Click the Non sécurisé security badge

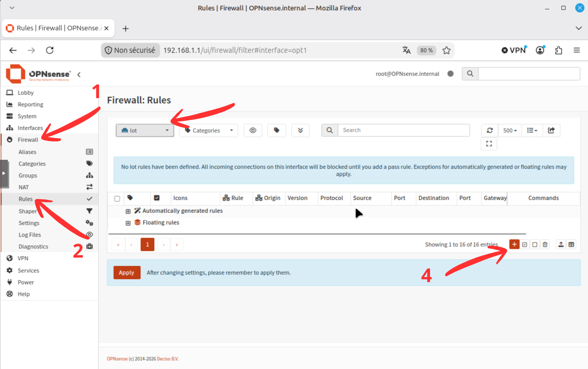(x=131, y=50)
